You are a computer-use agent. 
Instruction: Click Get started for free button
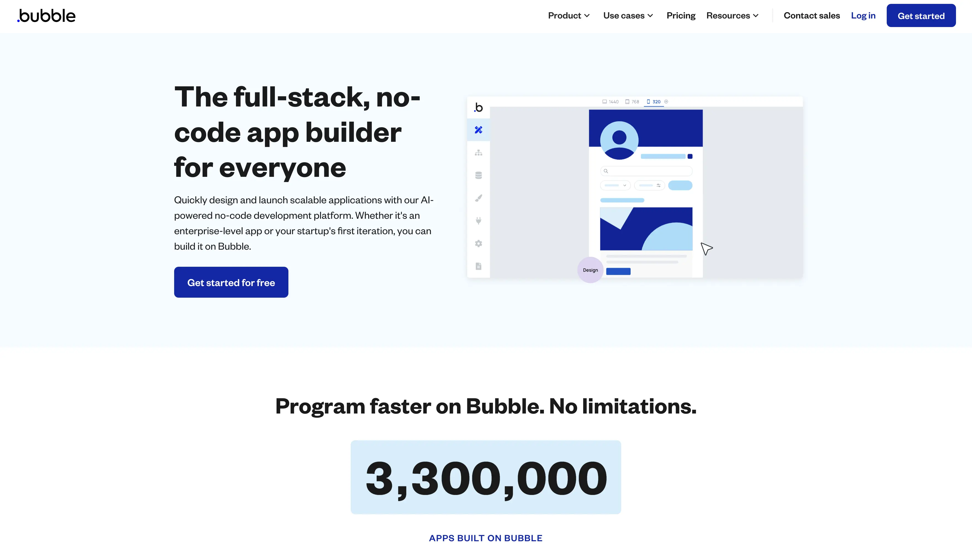231,282
